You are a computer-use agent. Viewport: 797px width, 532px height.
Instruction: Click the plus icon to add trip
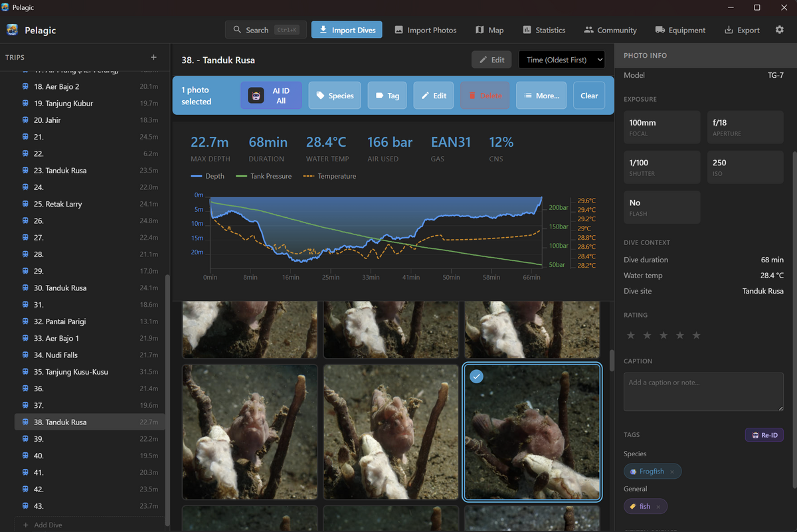coord(154,58)
